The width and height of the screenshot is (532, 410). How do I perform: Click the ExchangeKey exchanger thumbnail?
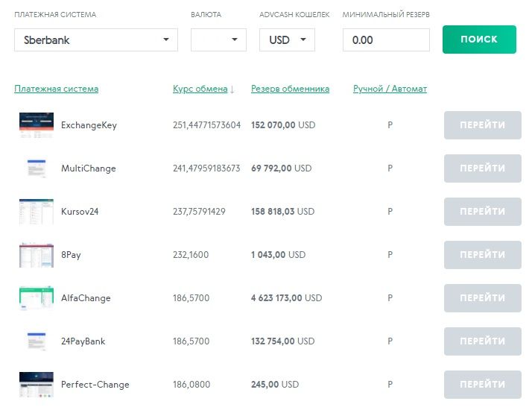click(x=36, y=125)
